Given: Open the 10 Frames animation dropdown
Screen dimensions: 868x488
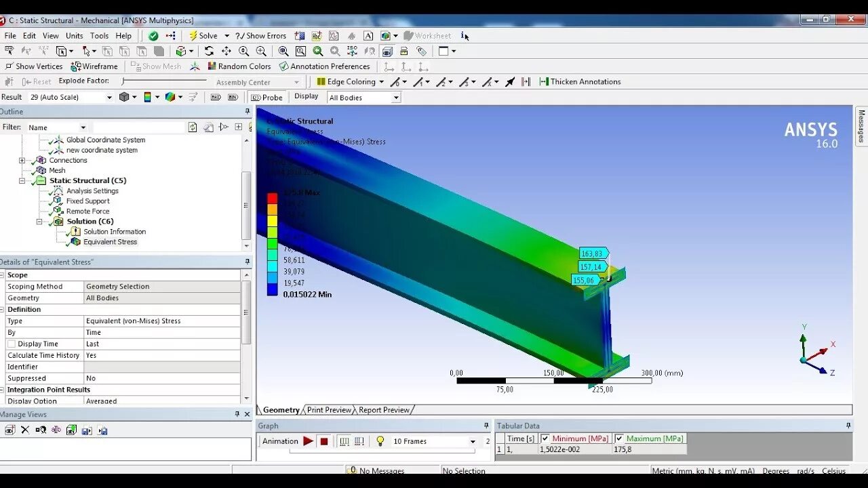Looking at the screenshot, I should pos(473,441).
